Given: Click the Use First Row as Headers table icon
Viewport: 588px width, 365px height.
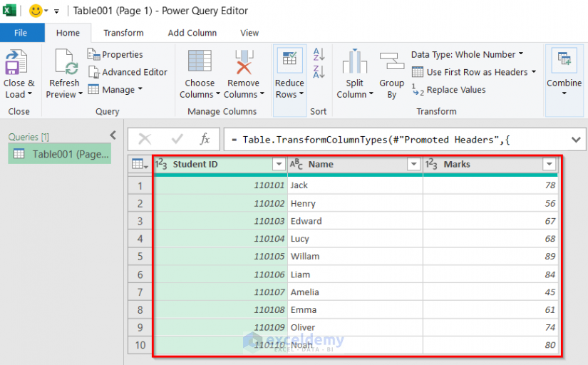Looking at the screenshot, I should tap(418, 72).
